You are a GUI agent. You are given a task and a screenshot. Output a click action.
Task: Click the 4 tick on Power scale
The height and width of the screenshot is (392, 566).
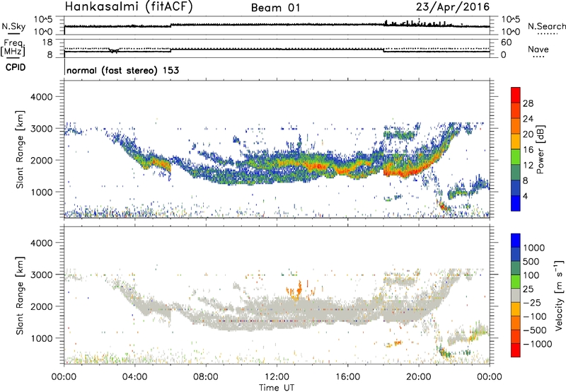coord(525,196)
